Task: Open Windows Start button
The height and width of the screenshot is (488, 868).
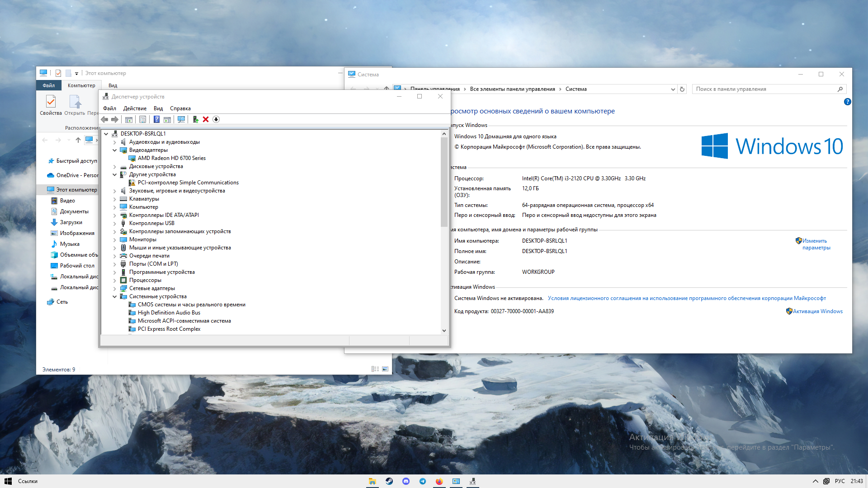Action: [8, 481]
